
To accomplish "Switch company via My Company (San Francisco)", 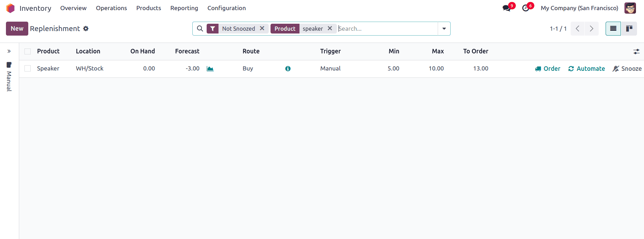I will (579, 8).
